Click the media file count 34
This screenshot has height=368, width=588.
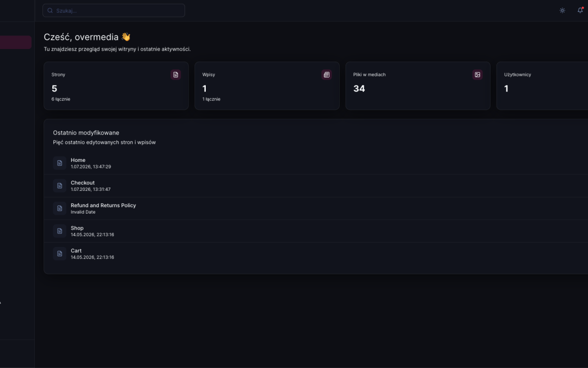pyautogui.click(x=359, y=89)
